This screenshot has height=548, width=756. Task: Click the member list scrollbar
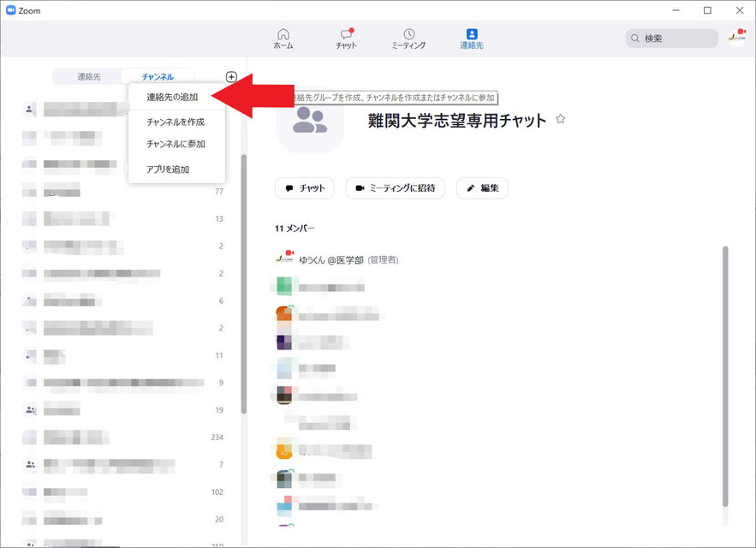click(x=725, y=376)
